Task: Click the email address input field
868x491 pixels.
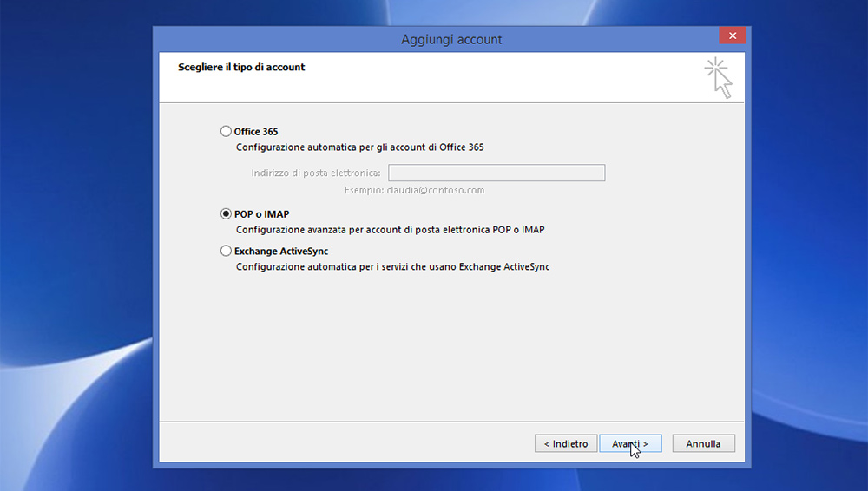Action: point(496,173)
